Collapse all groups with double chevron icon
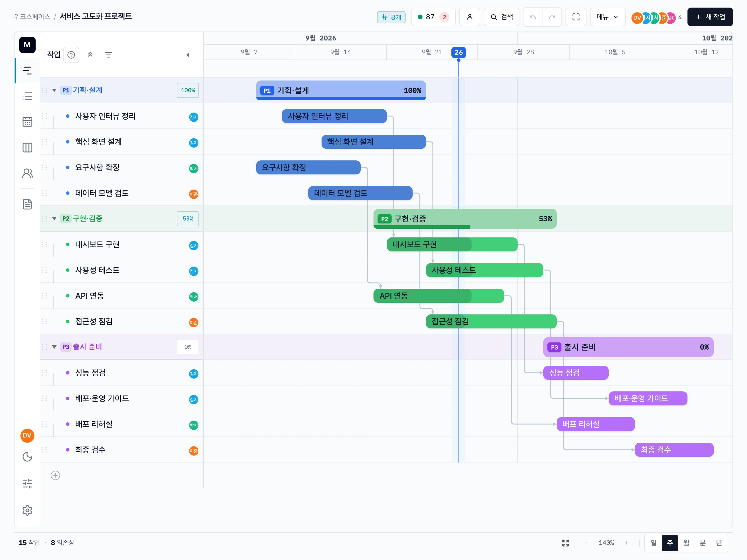 tap(90, 55)
